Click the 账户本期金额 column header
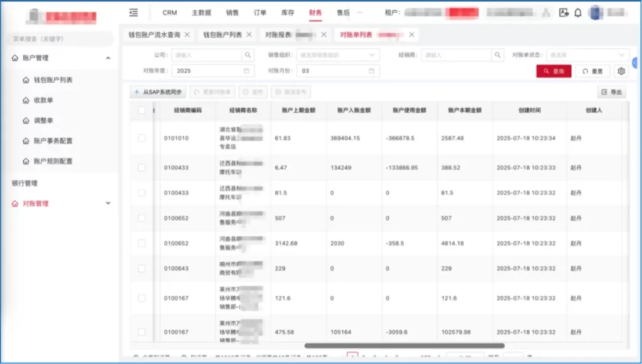This screenshot has width=642, height=364. coord(465,110)
